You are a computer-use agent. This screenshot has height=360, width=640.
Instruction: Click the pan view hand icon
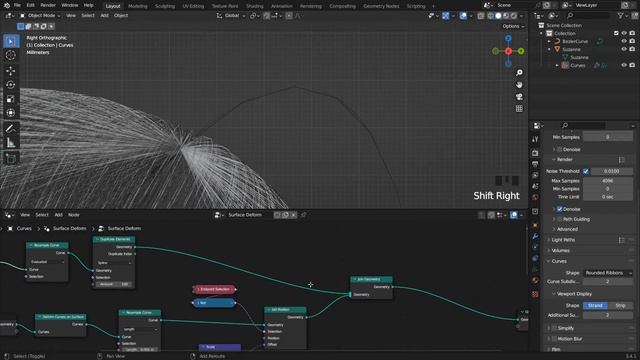(x=519, y=84)
